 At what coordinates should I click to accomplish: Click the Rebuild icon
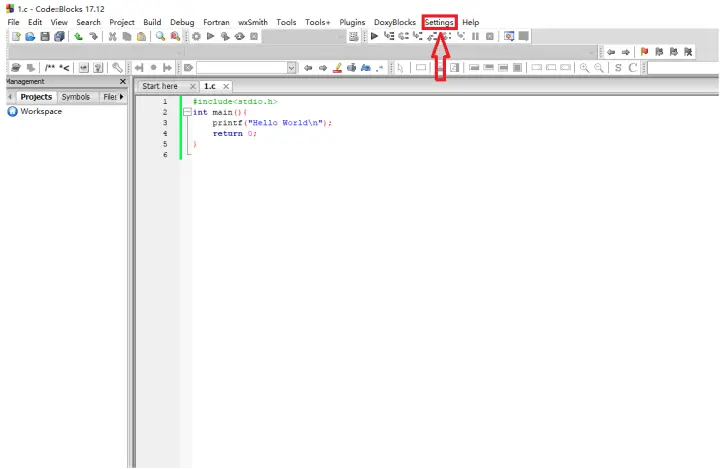coord(240,36)
